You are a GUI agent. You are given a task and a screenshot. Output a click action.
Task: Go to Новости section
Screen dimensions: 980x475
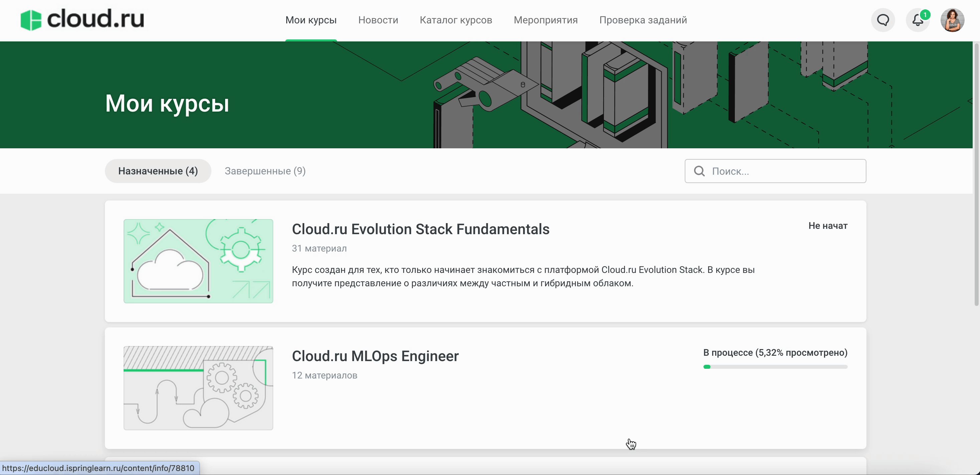pyautogui.click(x=378, y=20)
